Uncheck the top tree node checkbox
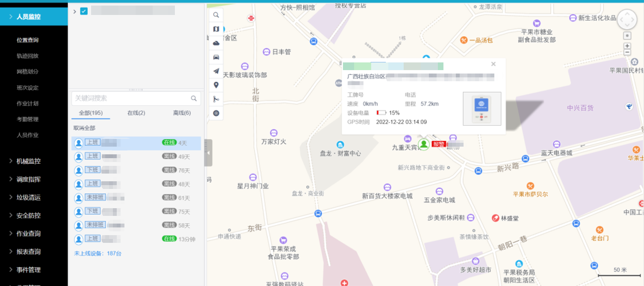Screen dimensions: 644x286 tap(84, 11)
